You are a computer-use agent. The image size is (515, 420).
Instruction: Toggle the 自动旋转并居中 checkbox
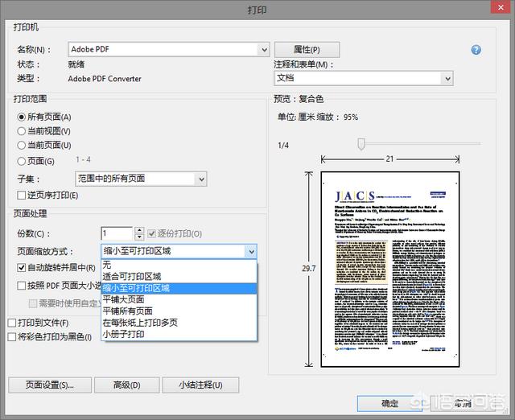(22, 268)
